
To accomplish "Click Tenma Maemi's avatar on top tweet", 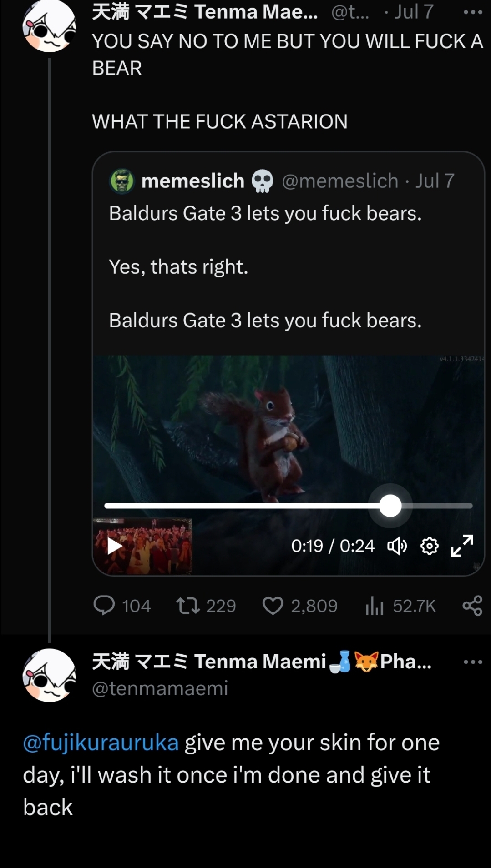I will 49,26.
